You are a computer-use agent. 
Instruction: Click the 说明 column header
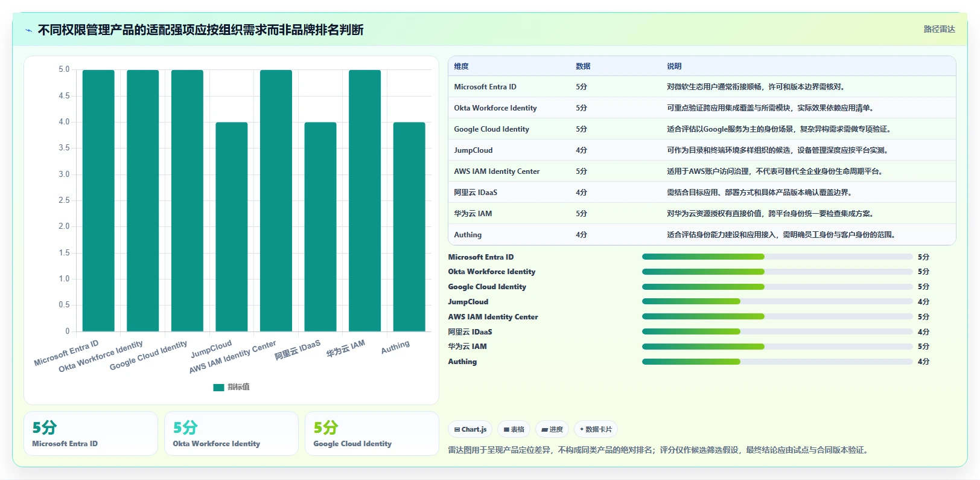674,66
